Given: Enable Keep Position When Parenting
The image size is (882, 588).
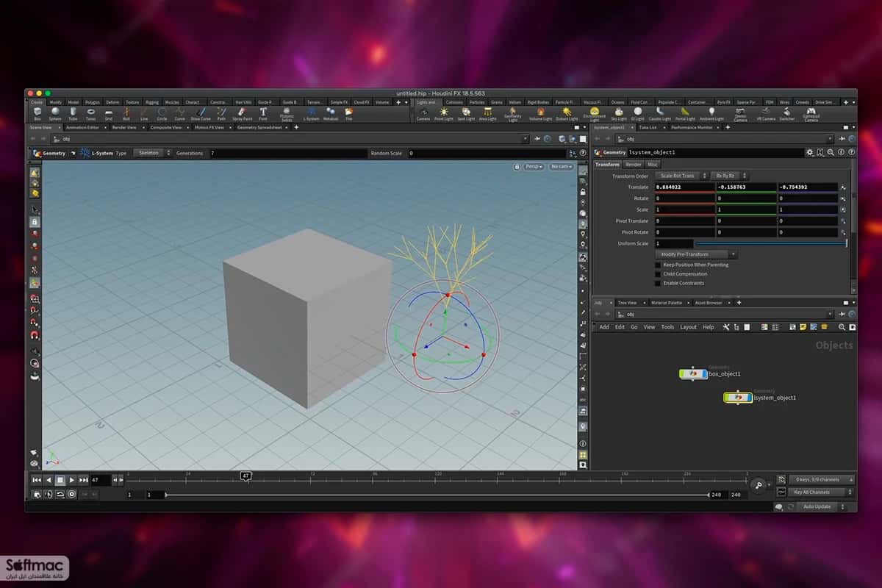Looking at the screenshot, I should click(x=658, y=265).
